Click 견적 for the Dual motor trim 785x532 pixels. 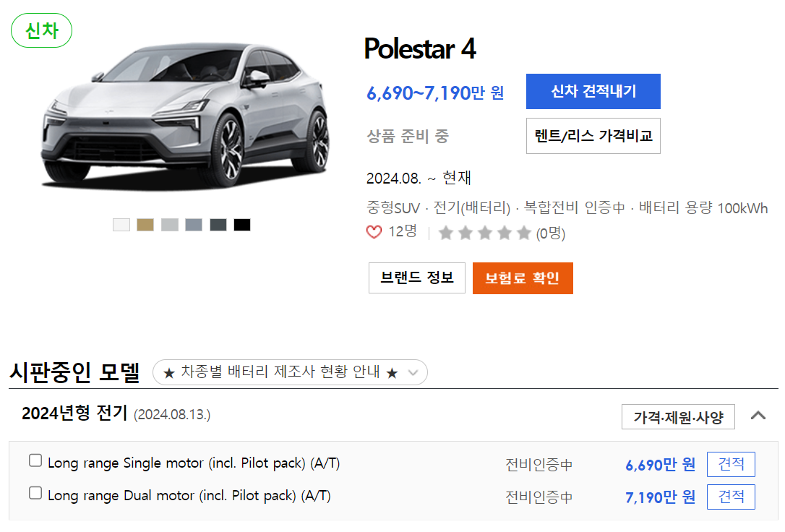pyautogui.click(x=731, y=497)
